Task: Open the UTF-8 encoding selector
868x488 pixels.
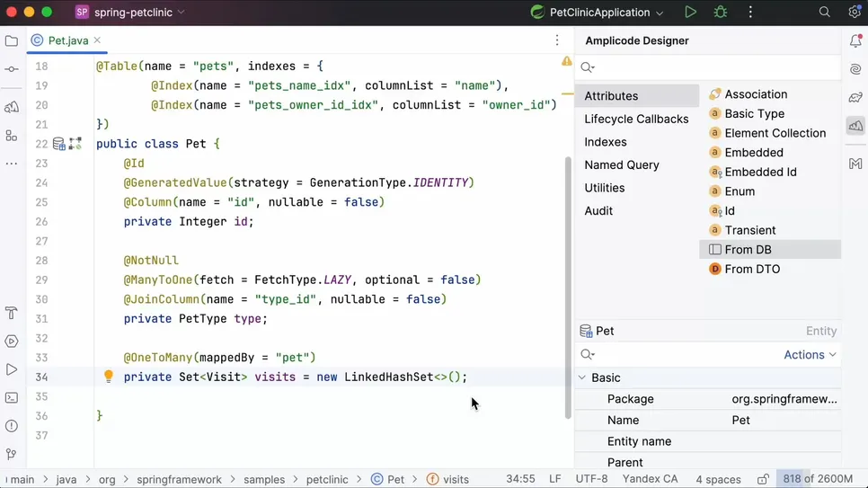Action: click(x=591, y=479)
